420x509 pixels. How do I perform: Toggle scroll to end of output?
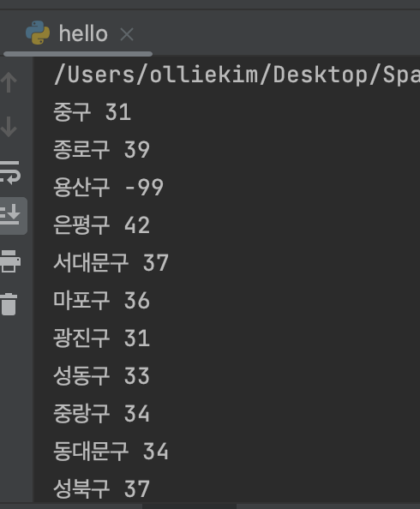click(x=10, y=215)
